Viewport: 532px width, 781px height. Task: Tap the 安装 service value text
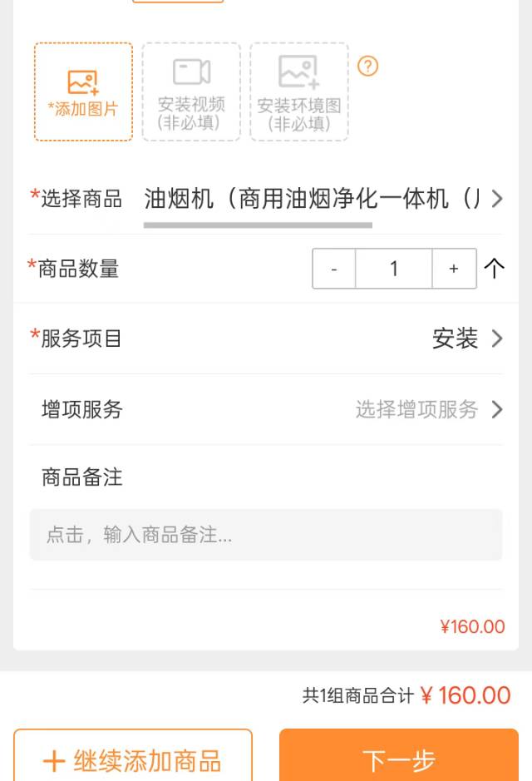tap(456, 339)
